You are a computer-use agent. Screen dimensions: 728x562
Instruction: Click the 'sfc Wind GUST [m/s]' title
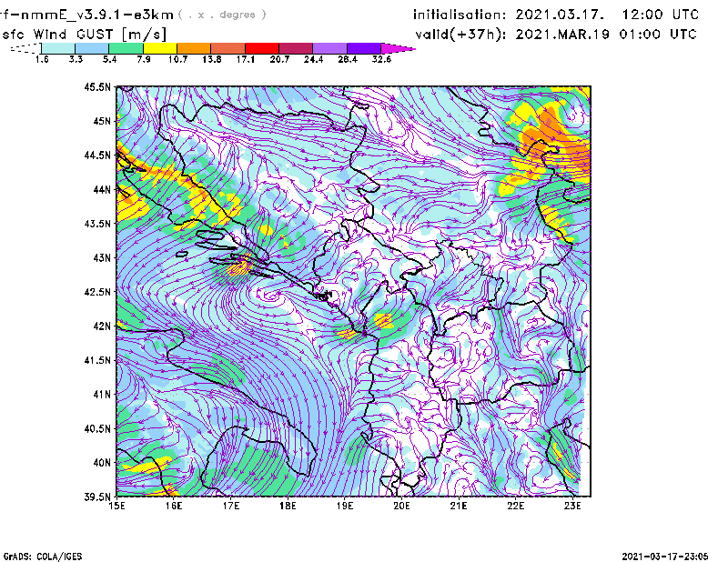(x=84, y=35)
